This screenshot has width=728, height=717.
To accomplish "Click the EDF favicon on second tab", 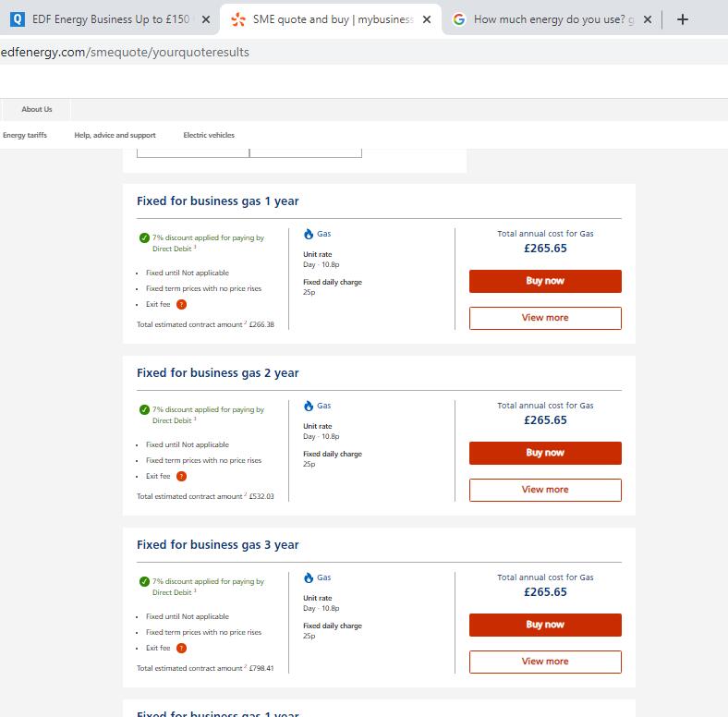I will [238, 19].
